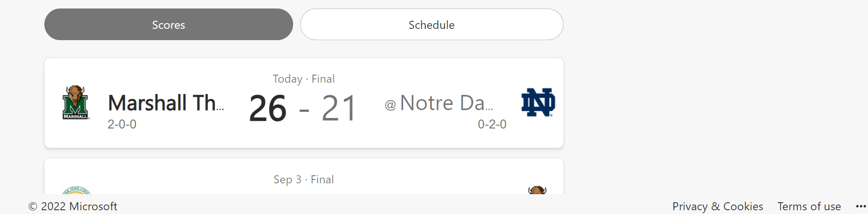
Task: Switch to the Scores tab
Action: [x=169, y=25]
